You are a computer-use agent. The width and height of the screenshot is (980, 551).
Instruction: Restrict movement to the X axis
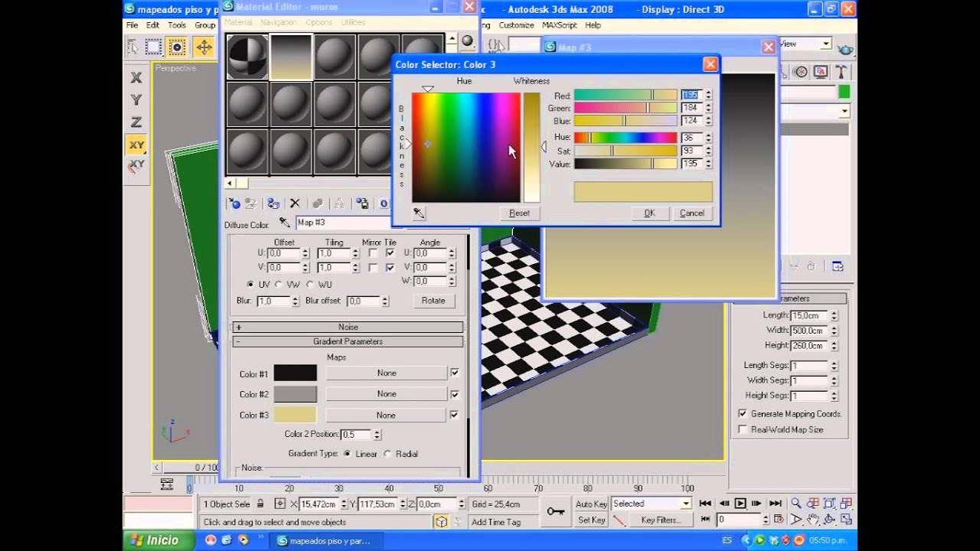pos(136,78)
